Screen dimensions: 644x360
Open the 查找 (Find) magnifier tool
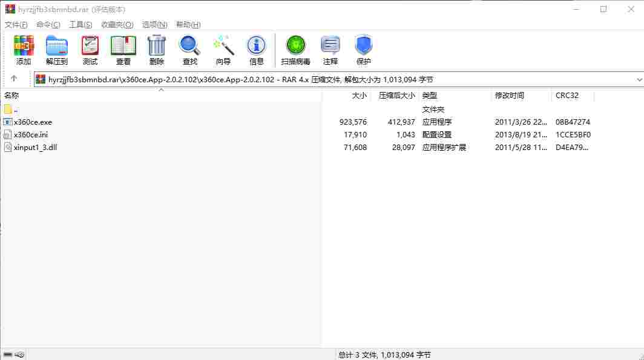190,45
